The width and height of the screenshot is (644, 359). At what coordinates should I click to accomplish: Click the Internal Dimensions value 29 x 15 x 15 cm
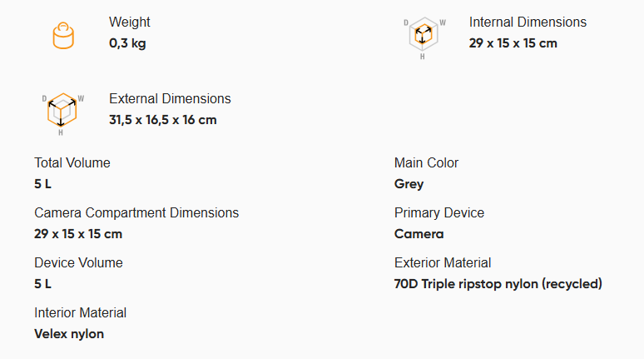click(x=513, y=43)
